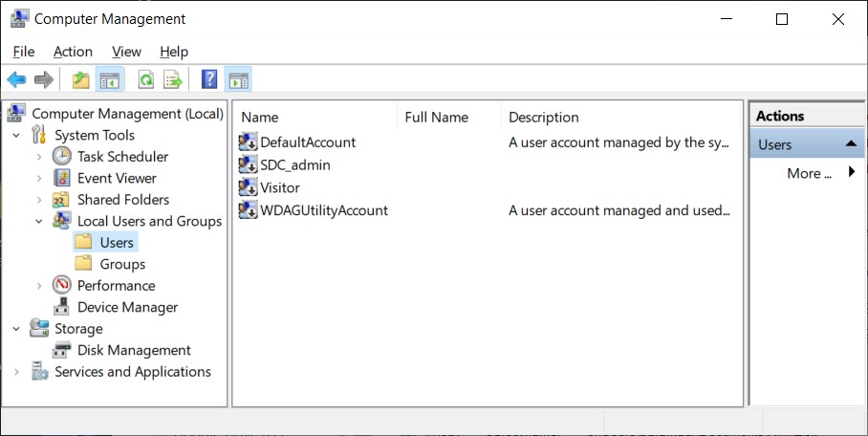Select the SDC_admin user name
This screenshot has width=868, height=436.
tap(295, 164)
